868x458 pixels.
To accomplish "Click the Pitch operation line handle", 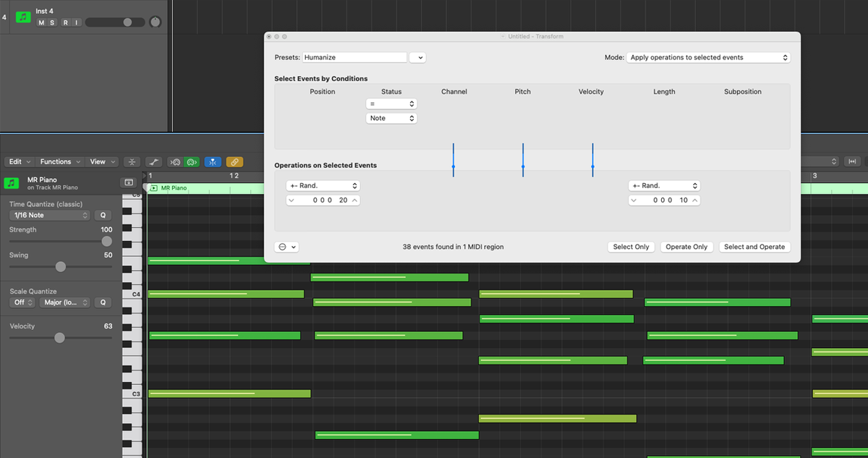I will (x=523, y=167).
